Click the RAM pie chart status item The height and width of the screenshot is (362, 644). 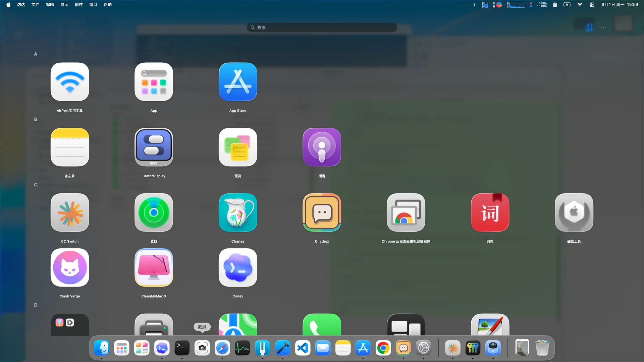pos(497,4)
